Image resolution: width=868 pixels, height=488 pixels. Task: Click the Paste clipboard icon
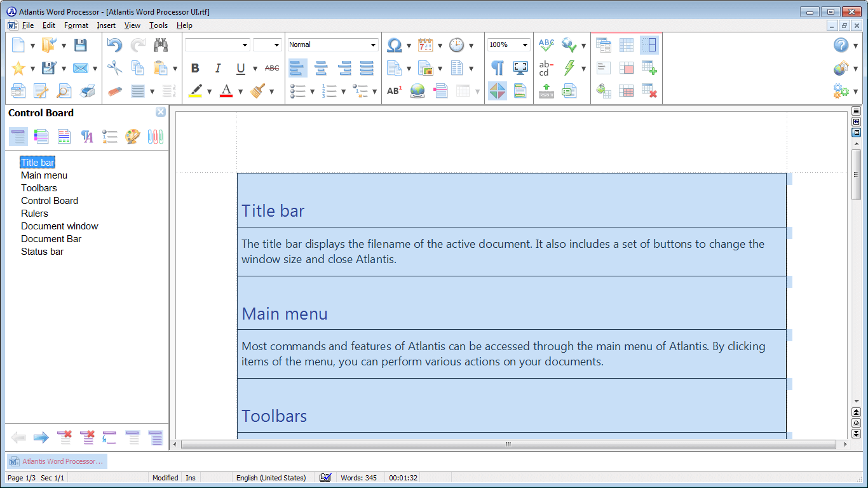[x=161, y=68]
